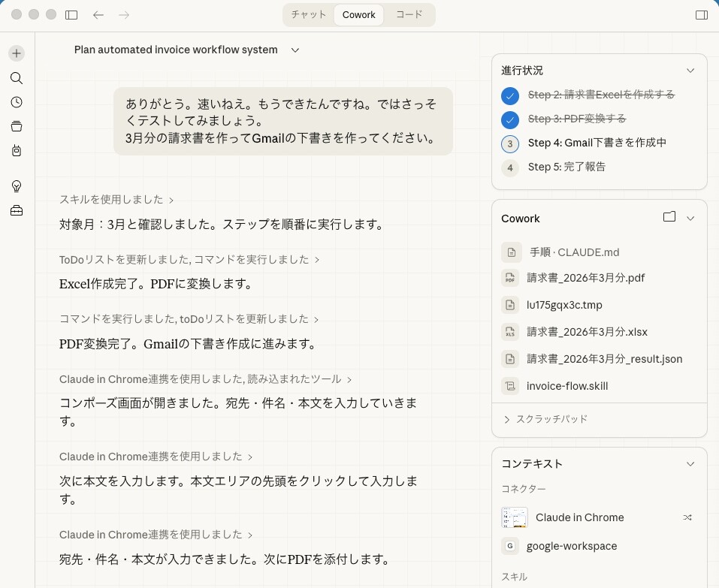The image size is (719, 588).
Task: Toggle the left sidebar panel icon
Action: (x=71, y=15)
